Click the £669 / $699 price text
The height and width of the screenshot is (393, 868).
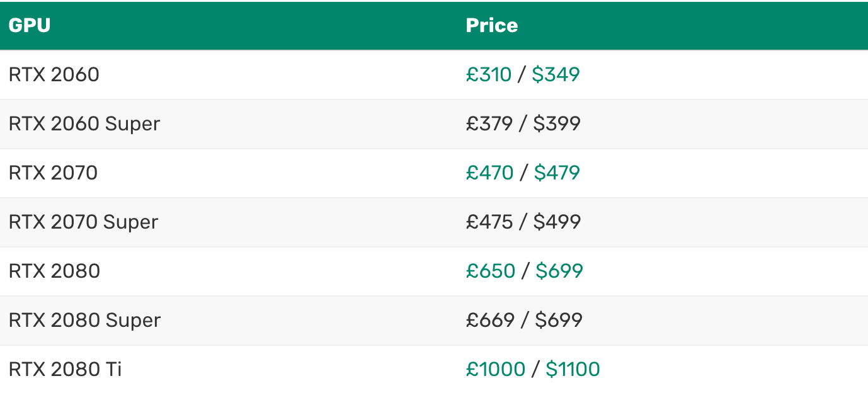pos(523,321)
